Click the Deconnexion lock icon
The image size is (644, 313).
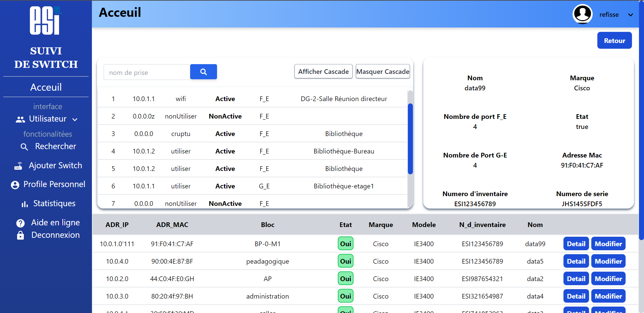20,235
